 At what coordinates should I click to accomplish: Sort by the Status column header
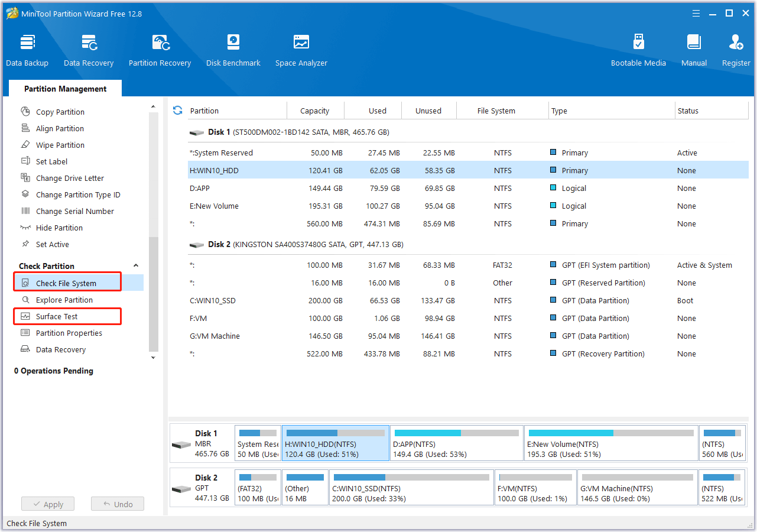[x=712, y=111]
